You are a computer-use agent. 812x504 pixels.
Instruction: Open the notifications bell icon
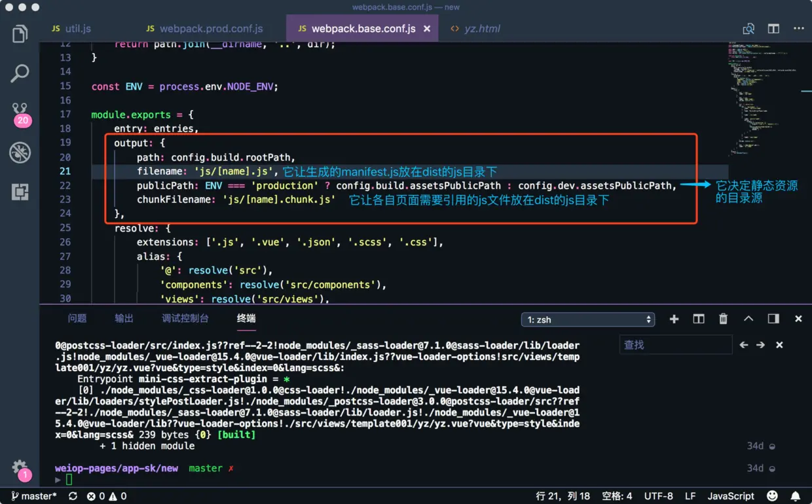tap(796, 496)
